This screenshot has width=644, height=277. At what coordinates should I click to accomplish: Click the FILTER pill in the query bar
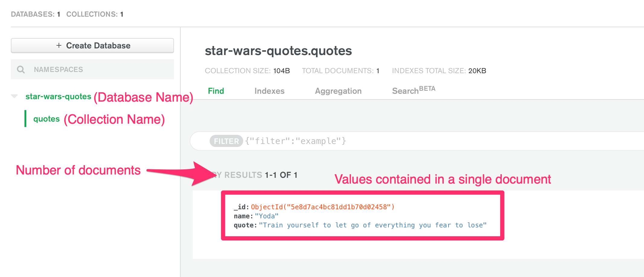pos(226,141)
